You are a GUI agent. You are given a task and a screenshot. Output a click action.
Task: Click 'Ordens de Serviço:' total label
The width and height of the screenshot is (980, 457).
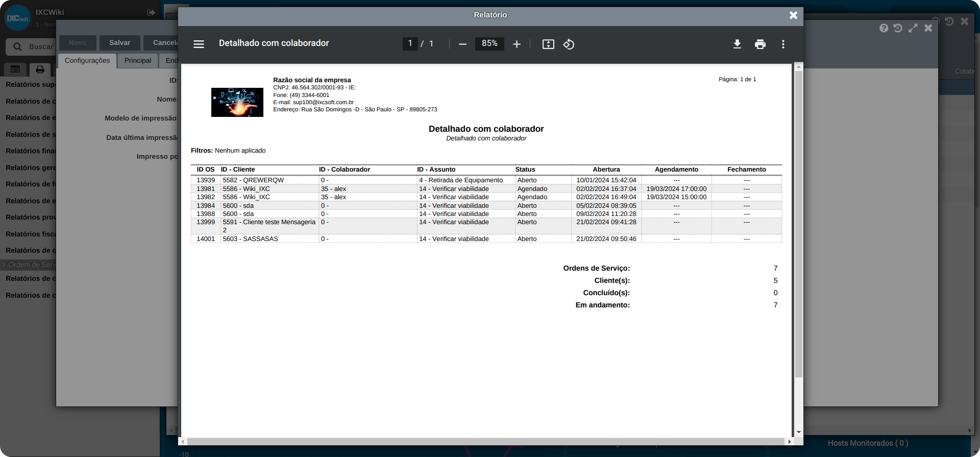[x=597, y=268]
